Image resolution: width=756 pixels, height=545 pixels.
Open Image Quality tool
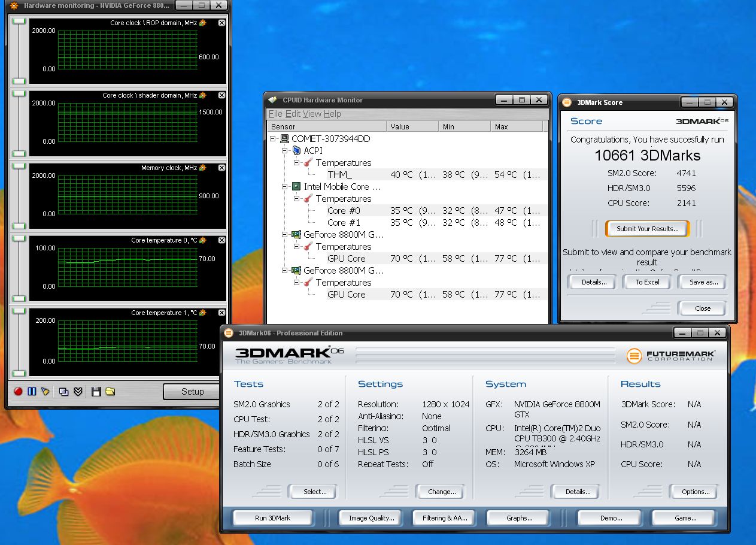click(x=372, y=518)
